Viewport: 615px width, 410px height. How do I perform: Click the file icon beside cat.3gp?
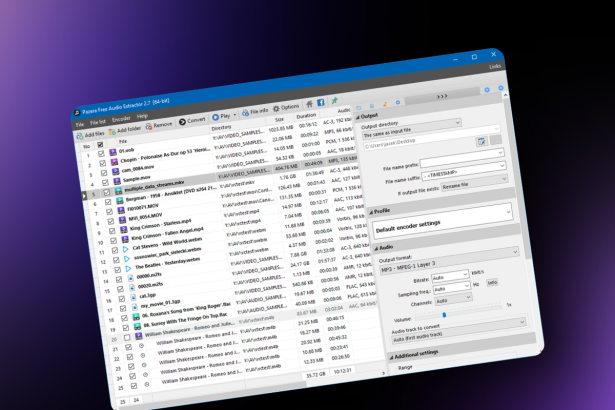click(x=133, y=298)
